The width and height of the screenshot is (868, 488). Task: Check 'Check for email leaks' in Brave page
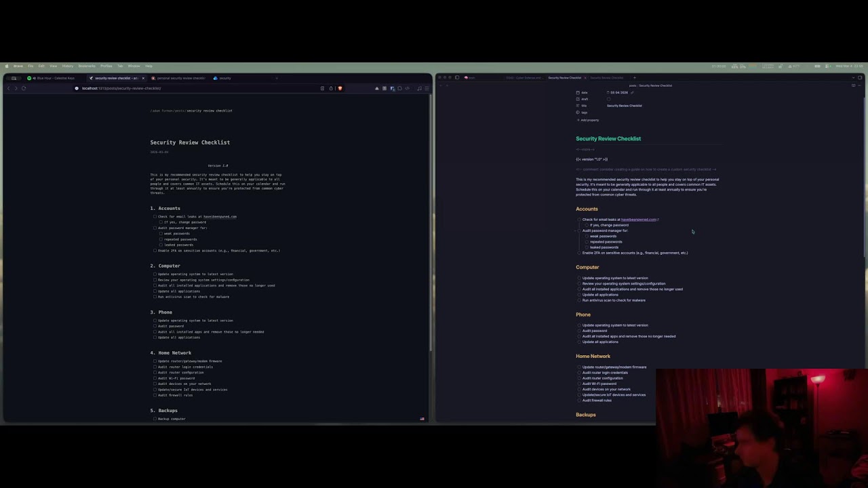155,217
